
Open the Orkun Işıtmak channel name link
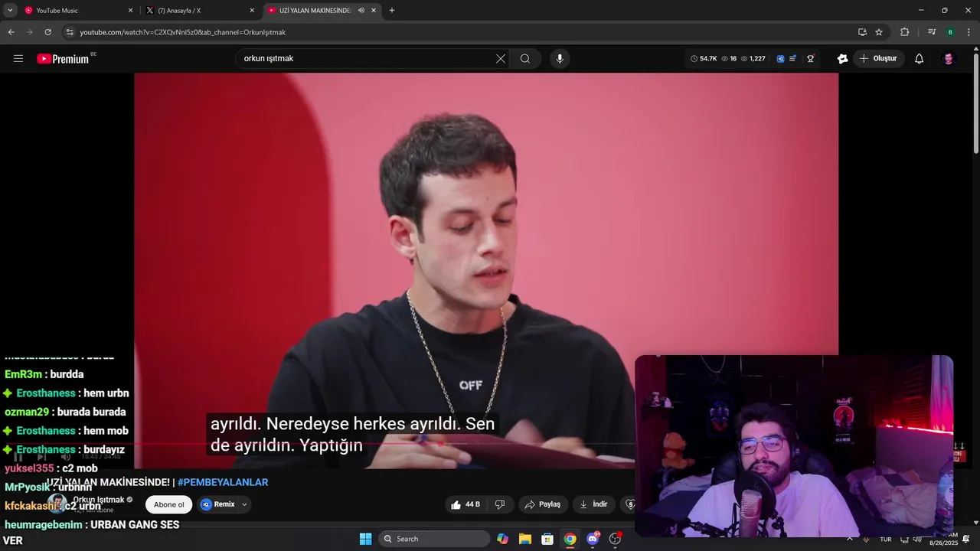98,500
